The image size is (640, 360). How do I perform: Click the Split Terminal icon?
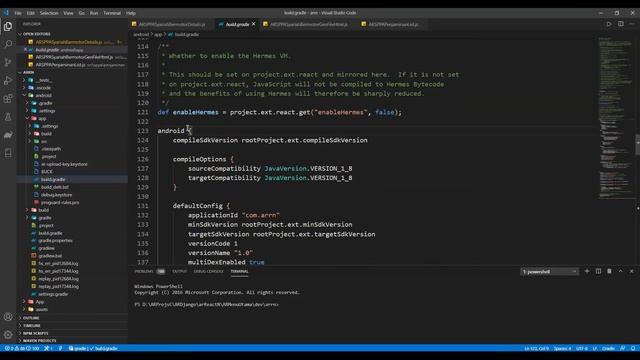[598, 271]
